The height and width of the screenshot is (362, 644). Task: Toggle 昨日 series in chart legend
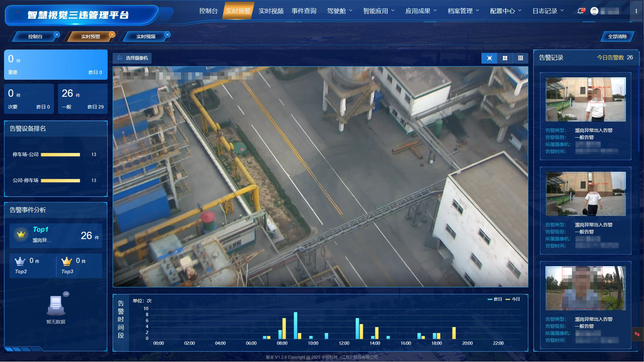[x=495, y=299]
